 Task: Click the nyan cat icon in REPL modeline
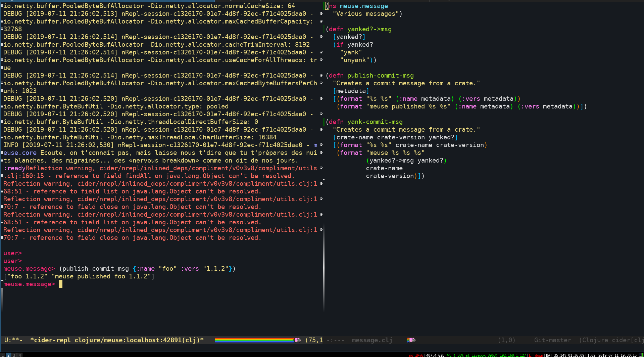tap(297, 340)
